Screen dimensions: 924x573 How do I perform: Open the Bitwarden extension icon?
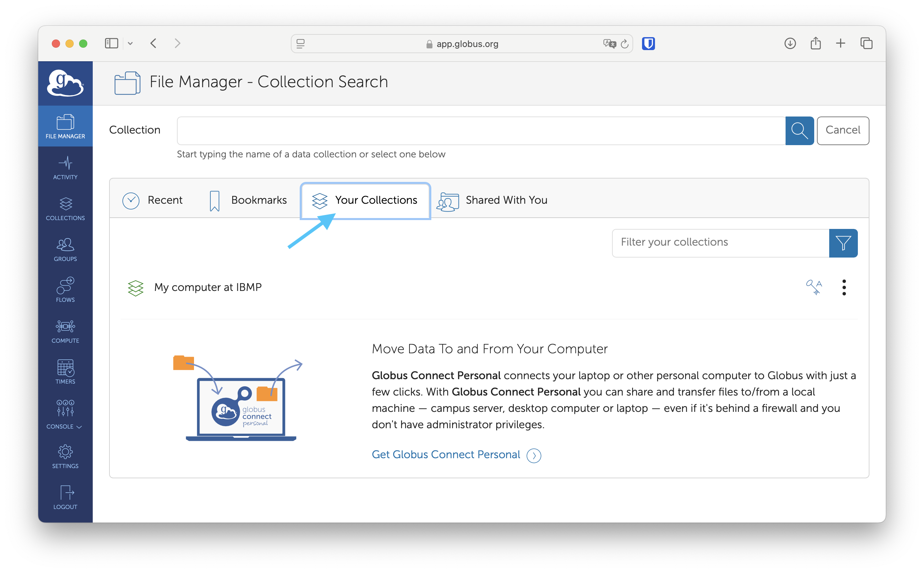point(648,44)
